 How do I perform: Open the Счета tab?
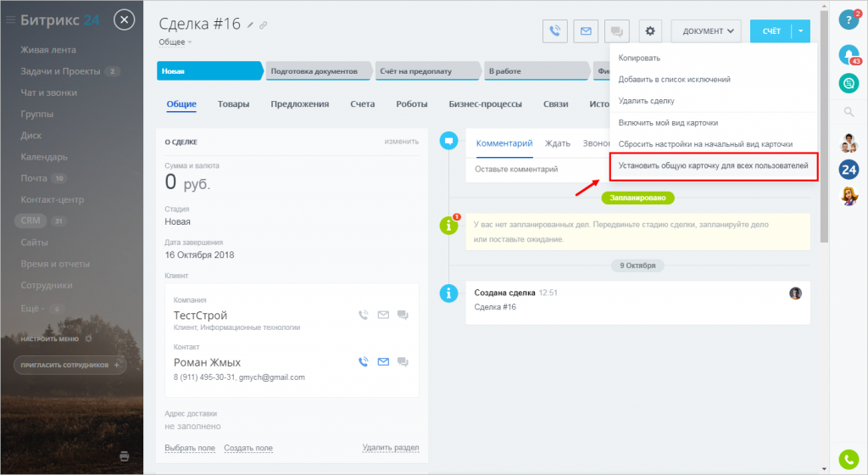click(363, 104)
